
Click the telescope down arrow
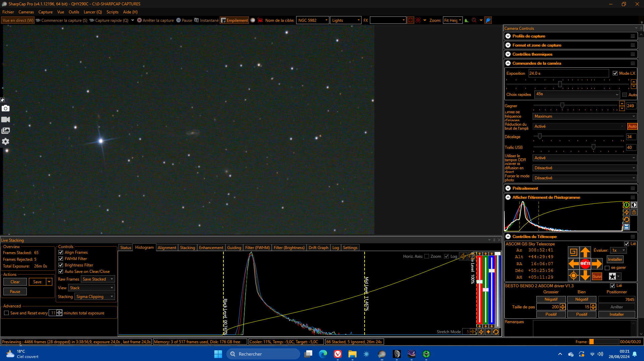pos(585,276)
